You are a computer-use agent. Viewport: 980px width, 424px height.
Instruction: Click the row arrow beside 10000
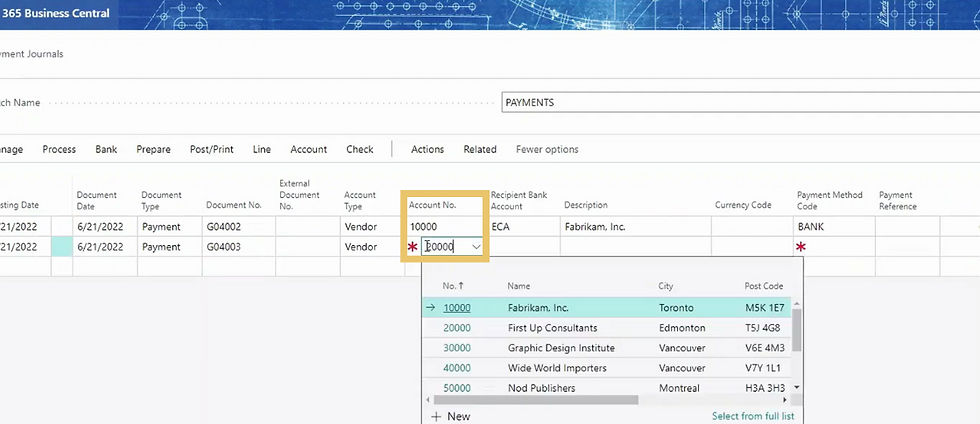[x=430, y=308]
